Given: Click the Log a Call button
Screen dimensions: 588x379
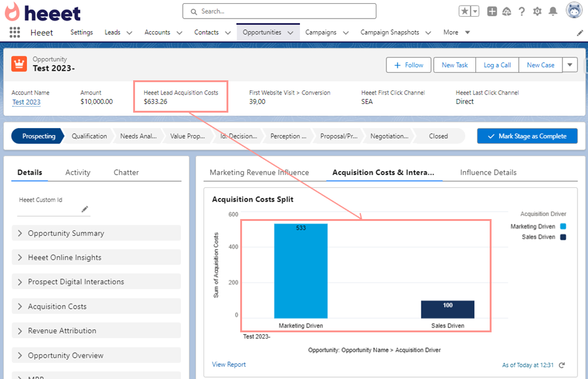Looking at the screenshot, I should tap(497, 65).
